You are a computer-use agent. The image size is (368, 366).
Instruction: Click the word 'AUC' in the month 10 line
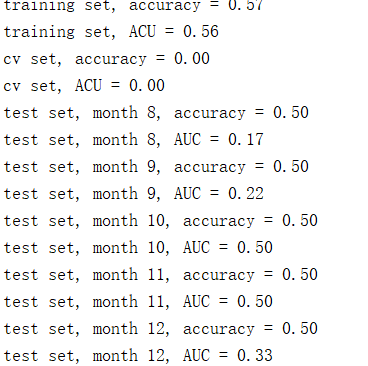tap(196, 247)
